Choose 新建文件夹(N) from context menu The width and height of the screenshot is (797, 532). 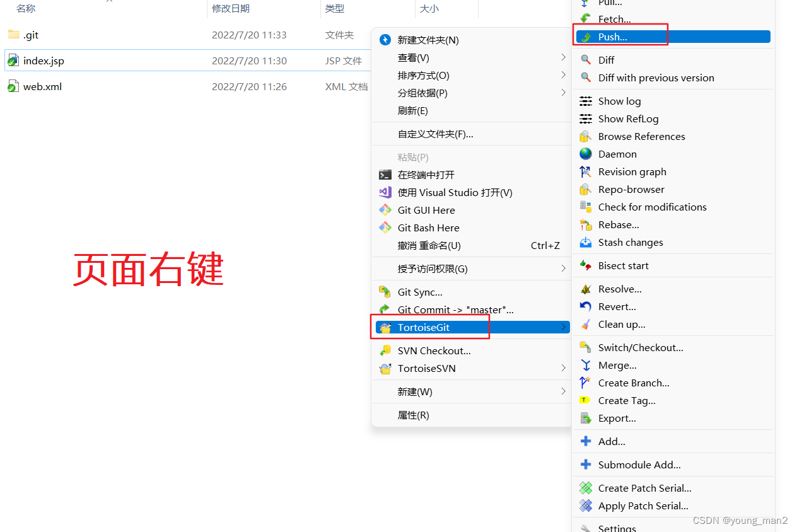pyautogui.click(x=472, y=40)
